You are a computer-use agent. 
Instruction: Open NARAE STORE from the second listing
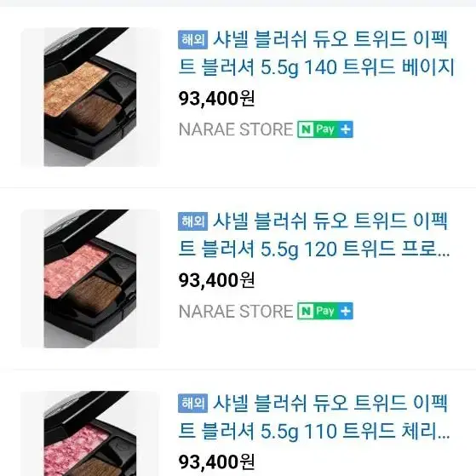(x=236, y=311)
